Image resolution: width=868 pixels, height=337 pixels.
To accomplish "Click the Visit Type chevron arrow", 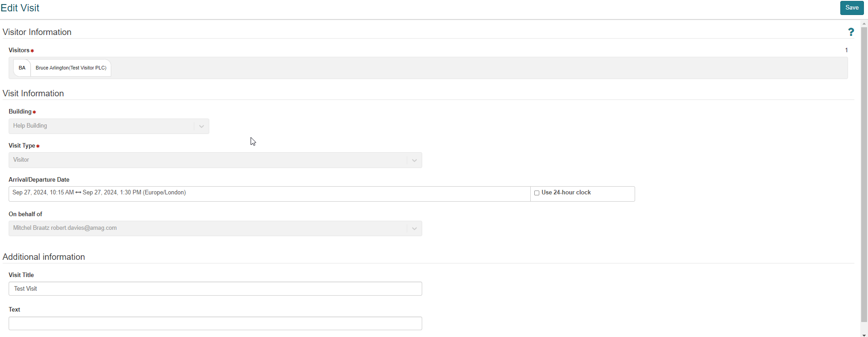I will [414, 160].
